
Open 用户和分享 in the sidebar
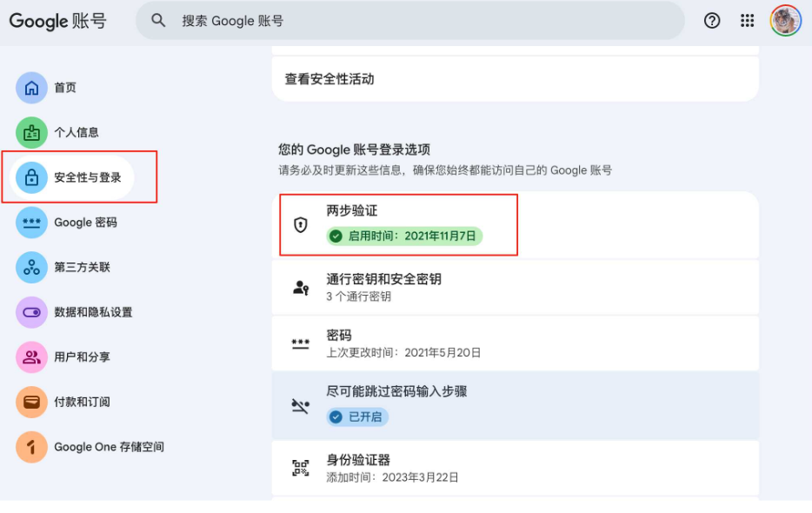[82, 357]
